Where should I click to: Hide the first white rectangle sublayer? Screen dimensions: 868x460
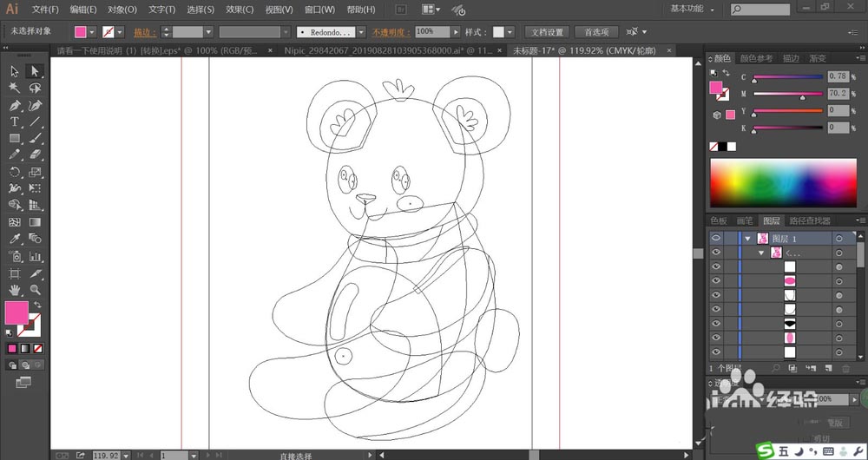tap(716, 266)
